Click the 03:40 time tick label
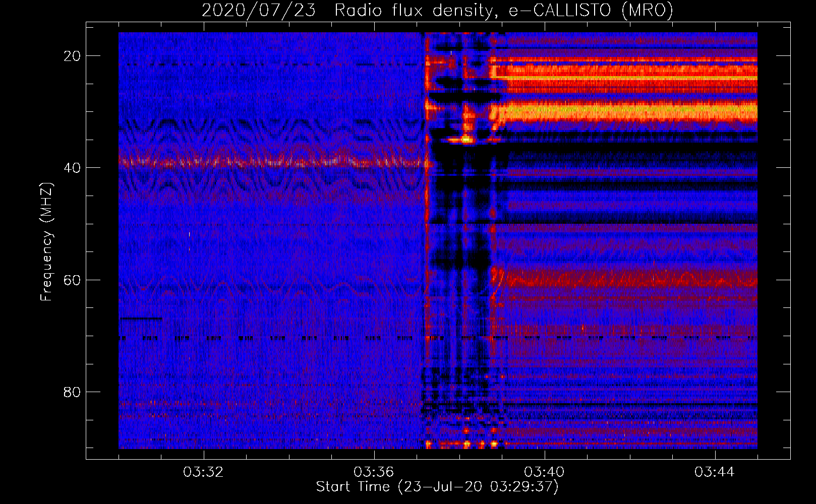816x504 pixels. 545,472
